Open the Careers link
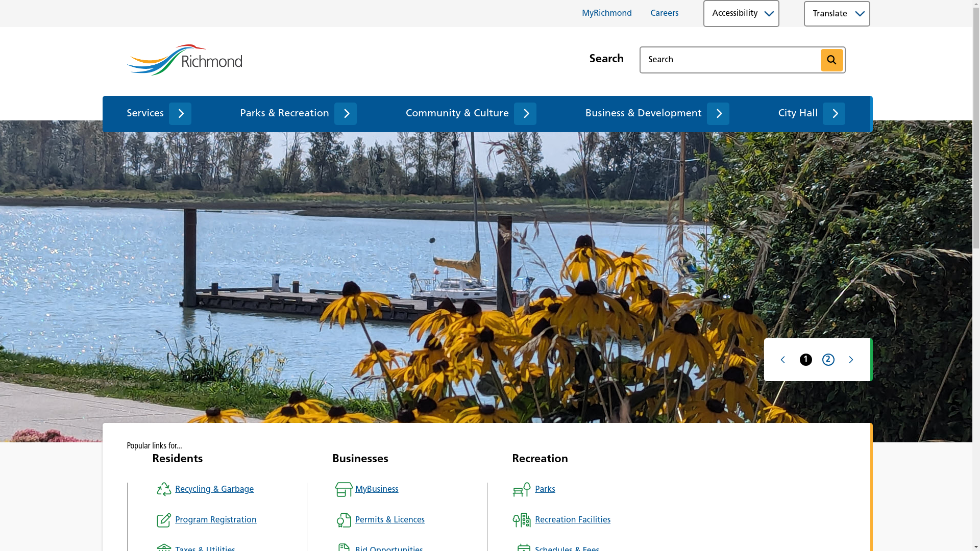Screen dimensions: 980x551 pos(664,13)
